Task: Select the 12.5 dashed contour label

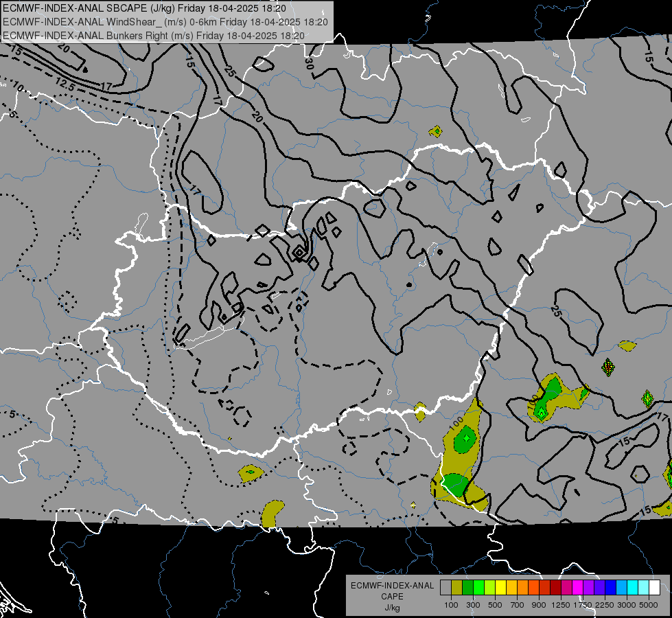Action: (x=65, y=83)
